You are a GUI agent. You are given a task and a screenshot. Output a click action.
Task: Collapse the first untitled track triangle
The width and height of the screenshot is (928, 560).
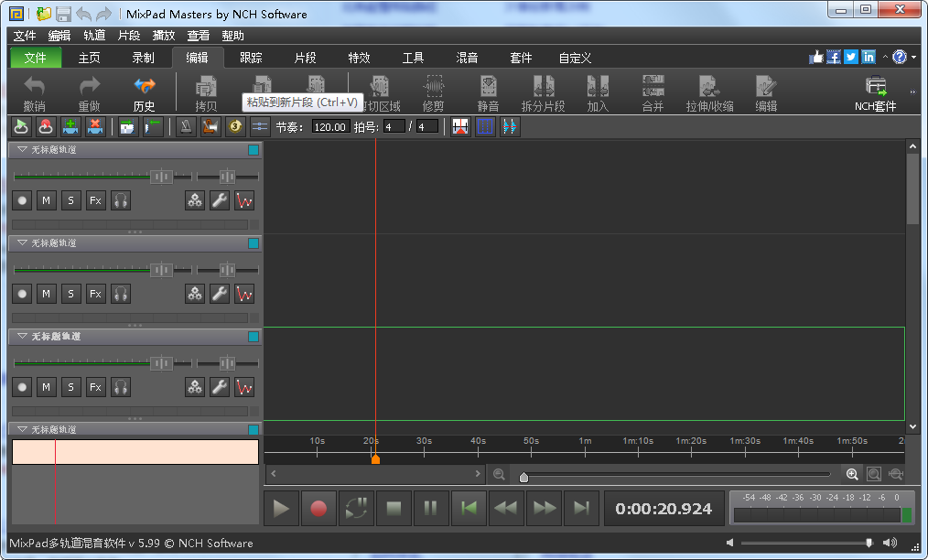(x=21, y=149)
